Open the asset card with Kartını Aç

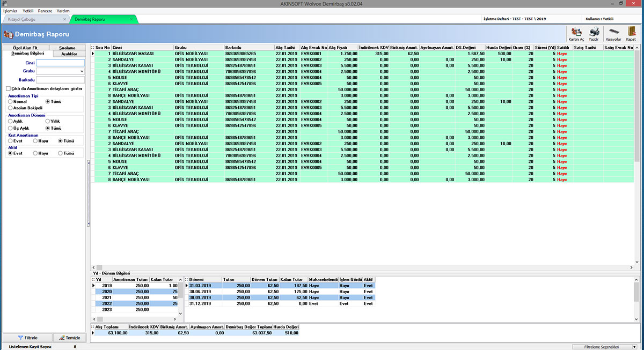coord(576,34)
